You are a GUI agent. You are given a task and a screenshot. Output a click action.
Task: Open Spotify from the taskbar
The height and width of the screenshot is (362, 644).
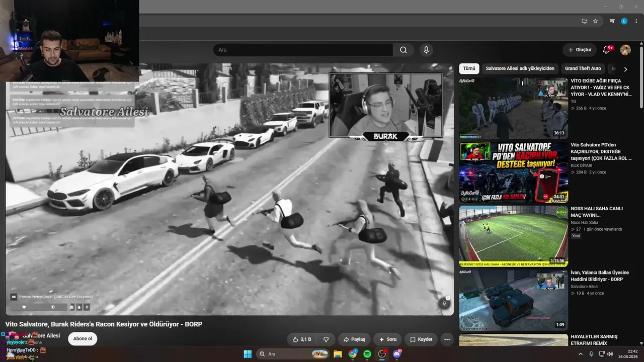(x=367, y=354)
